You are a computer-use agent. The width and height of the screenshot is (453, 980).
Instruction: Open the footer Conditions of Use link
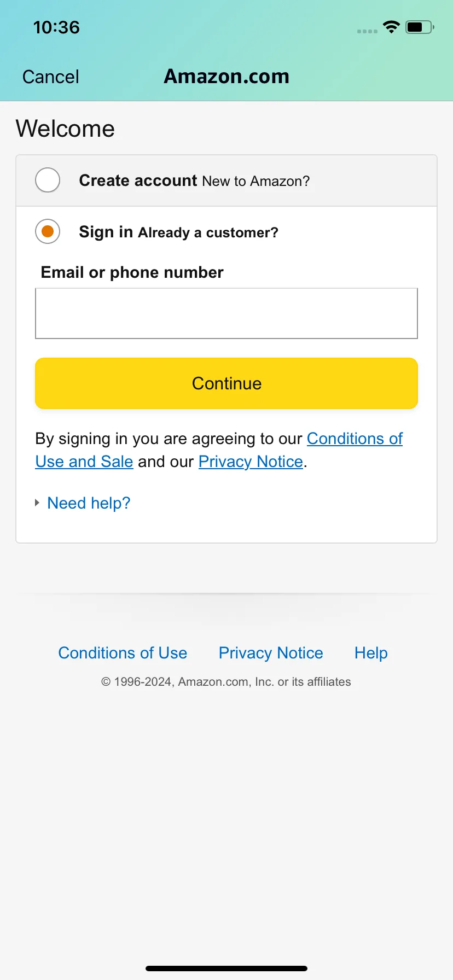click(123, 653)
